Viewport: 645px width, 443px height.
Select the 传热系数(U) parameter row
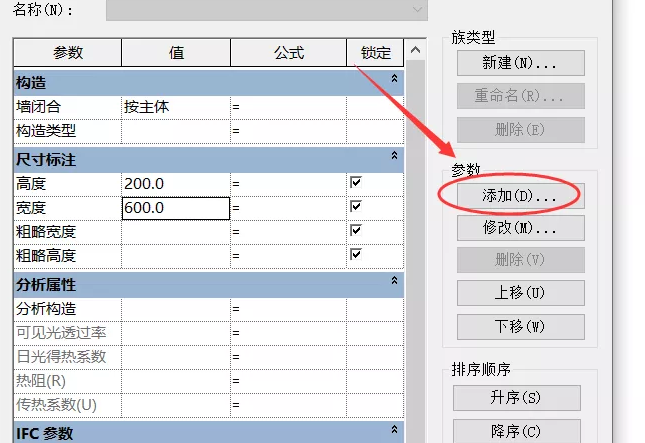209,405
